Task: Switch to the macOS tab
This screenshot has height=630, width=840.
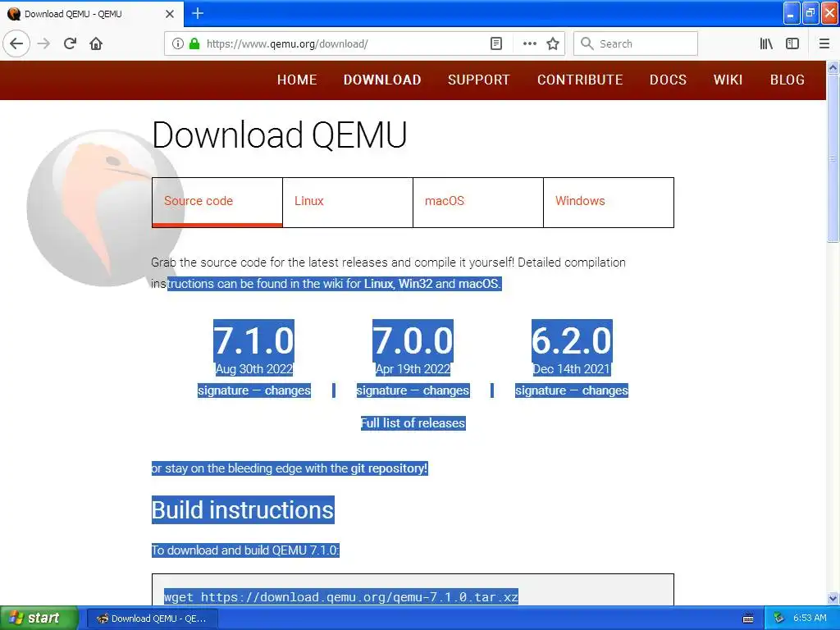Action: click(478, 202)
